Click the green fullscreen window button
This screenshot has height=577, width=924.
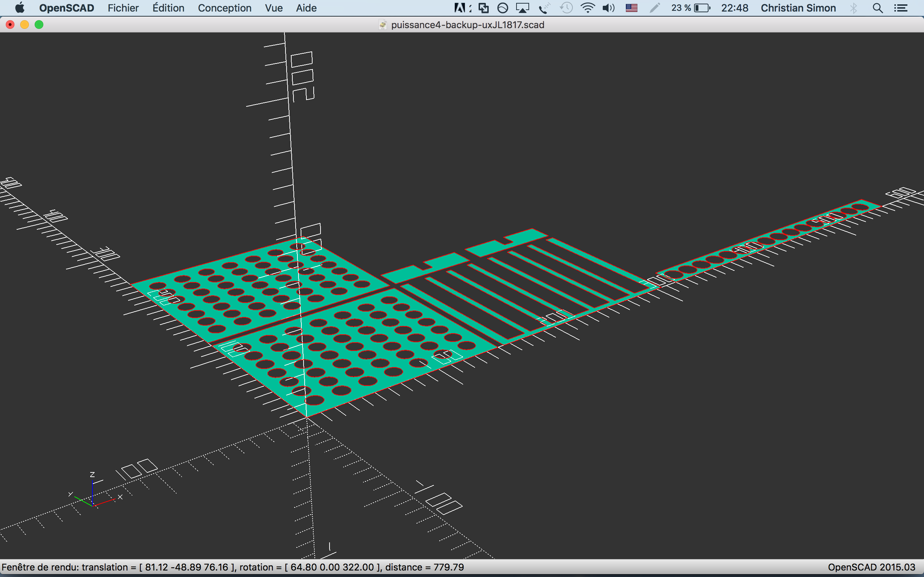click(x=39, y=25)
